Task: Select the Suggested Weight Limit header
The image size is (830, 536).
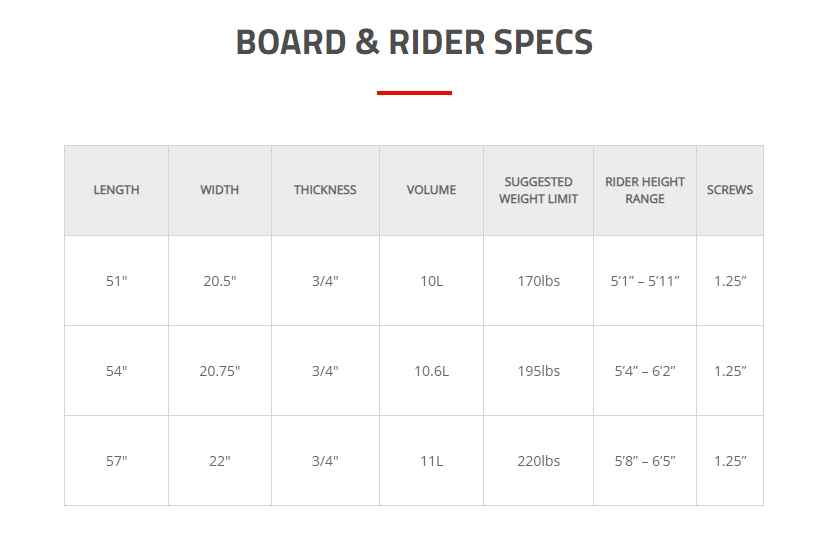Action: pyautogui.click(x=538, y=190)
